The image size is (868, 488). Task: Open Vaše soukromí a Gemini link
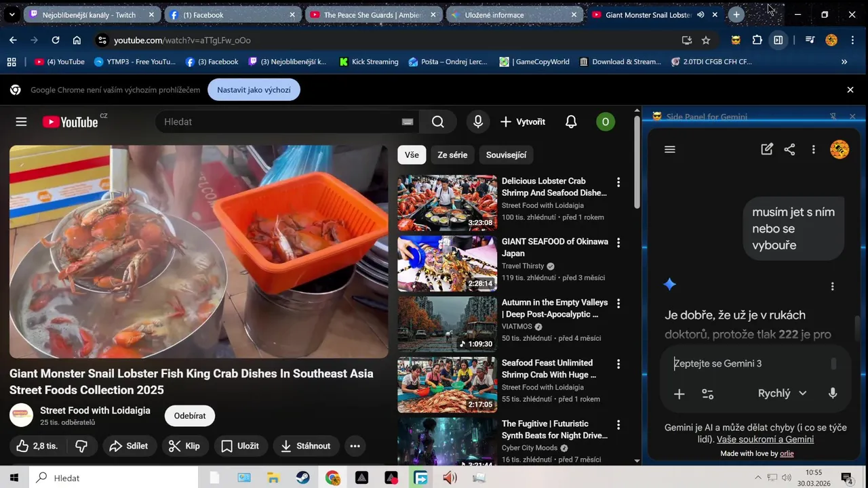pyautogui.click(x=765, y=439)
